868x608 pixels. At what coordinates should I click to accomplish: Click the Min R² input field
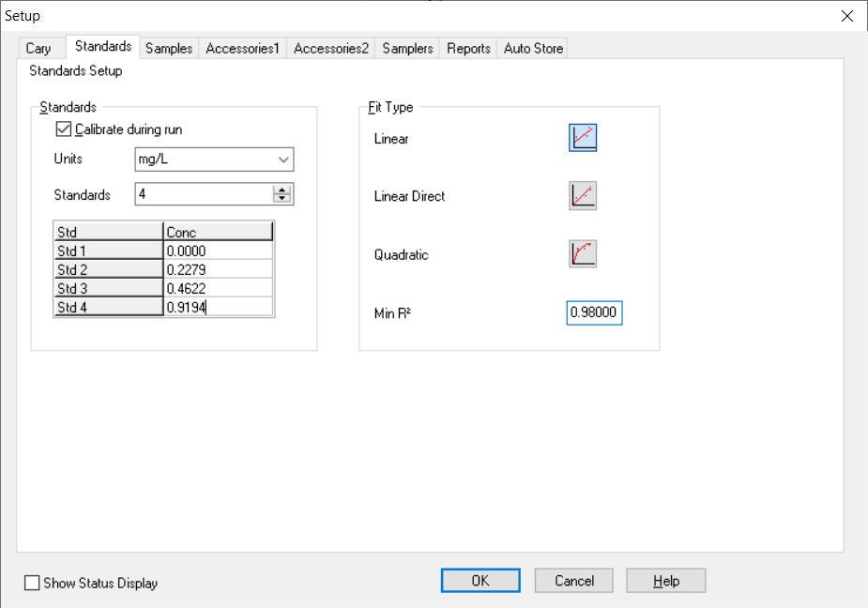[594, 312]
